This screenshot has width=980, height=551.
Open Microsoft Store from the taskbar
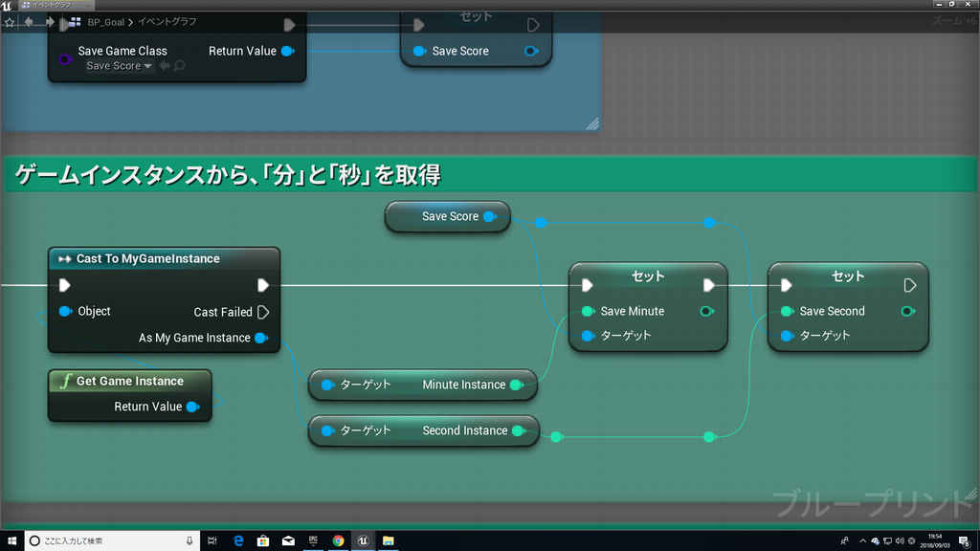(263, 540)
